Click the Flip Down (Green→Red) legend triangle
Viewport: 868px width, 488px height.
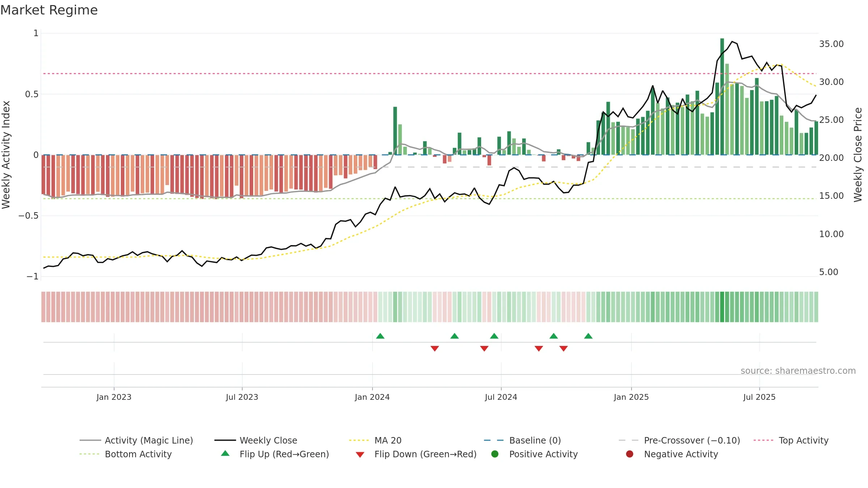click(360, 454)
